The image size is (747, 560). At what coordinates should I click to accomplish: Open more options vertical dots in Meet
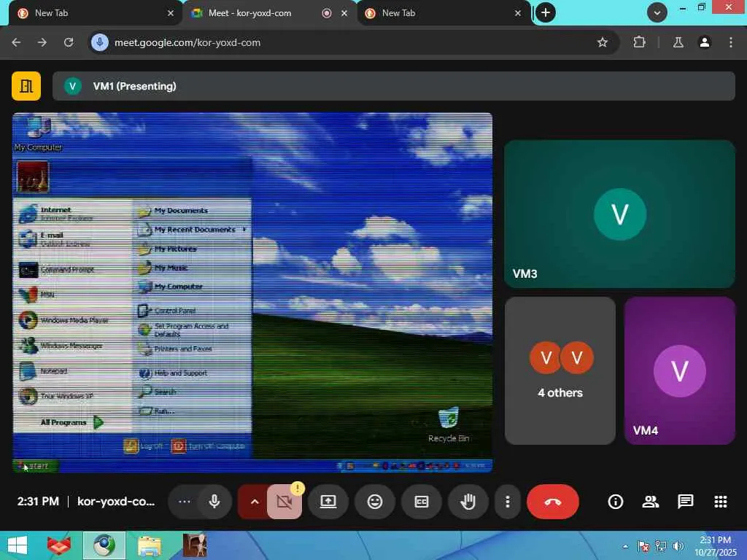(x=508, y=502)
